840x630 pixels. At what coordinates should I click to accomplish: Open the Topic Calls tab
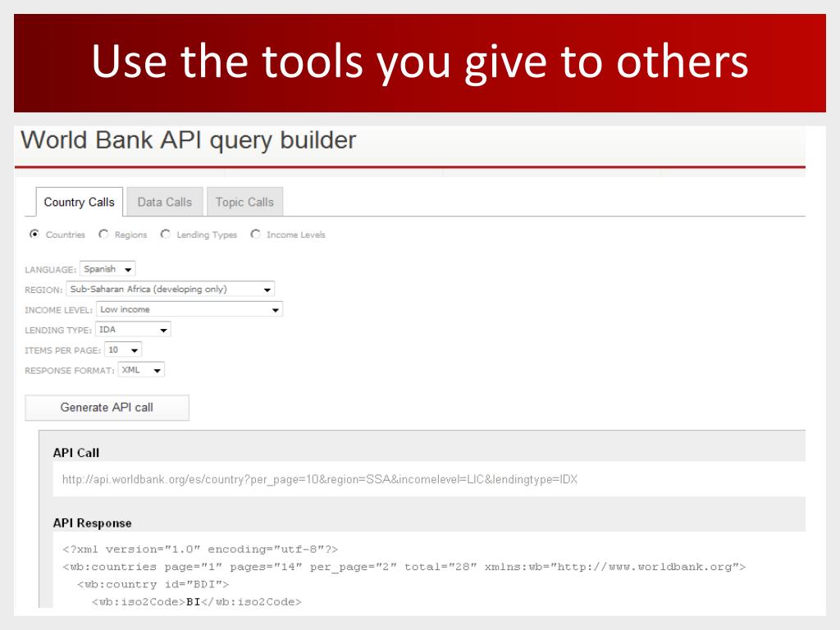pyautogui.click(x=244, y=202)
